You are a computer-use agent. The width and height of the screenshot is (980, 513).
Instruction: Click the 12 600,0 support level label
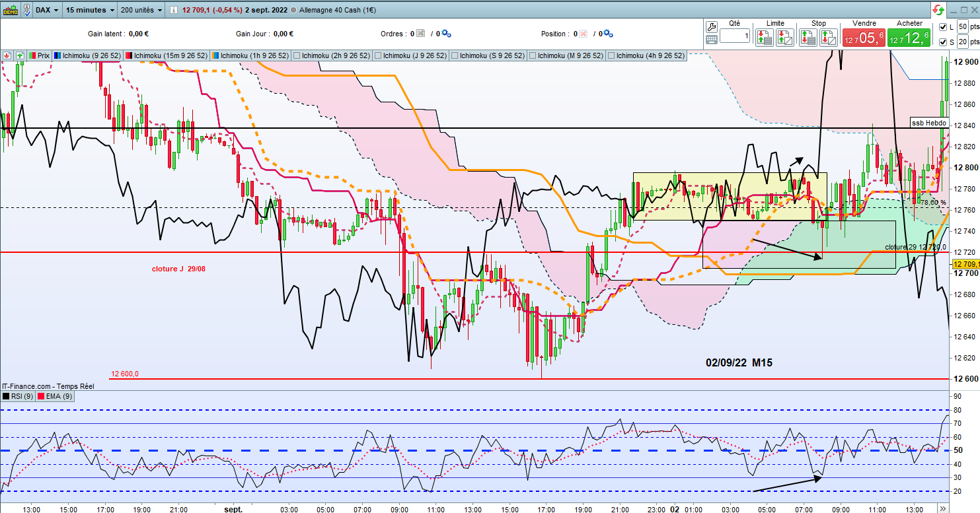tap(125, 374)
